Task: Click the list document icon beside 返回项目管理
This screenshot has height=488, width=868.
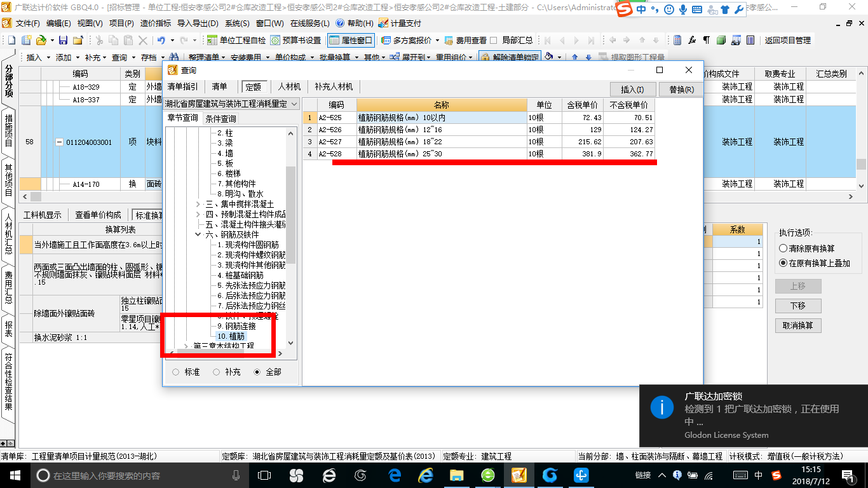Action: (750, 40)
